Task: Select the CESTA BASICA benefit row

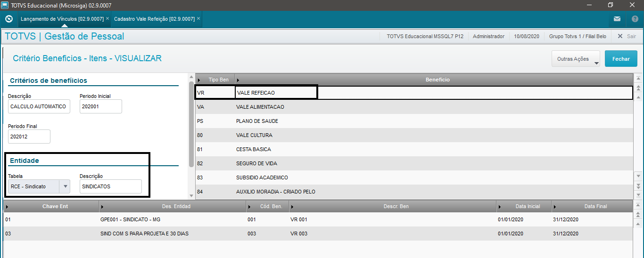Action: 414,149
